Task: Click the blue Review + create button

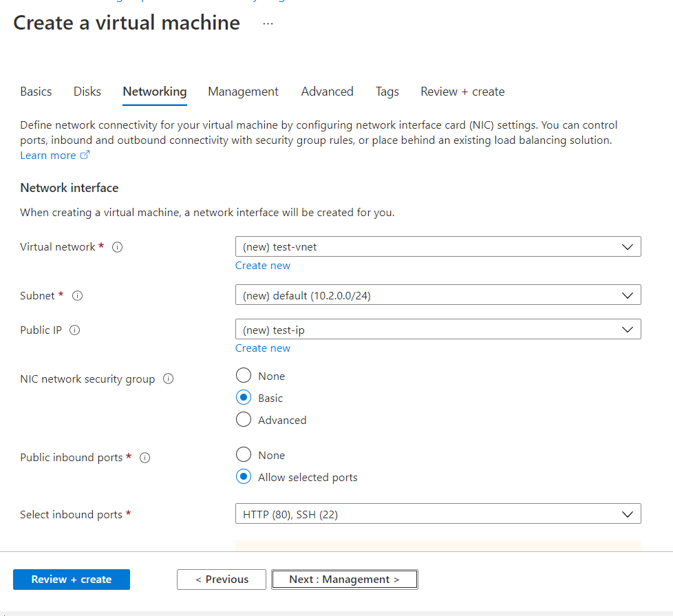Action: [x=72, y=580]
